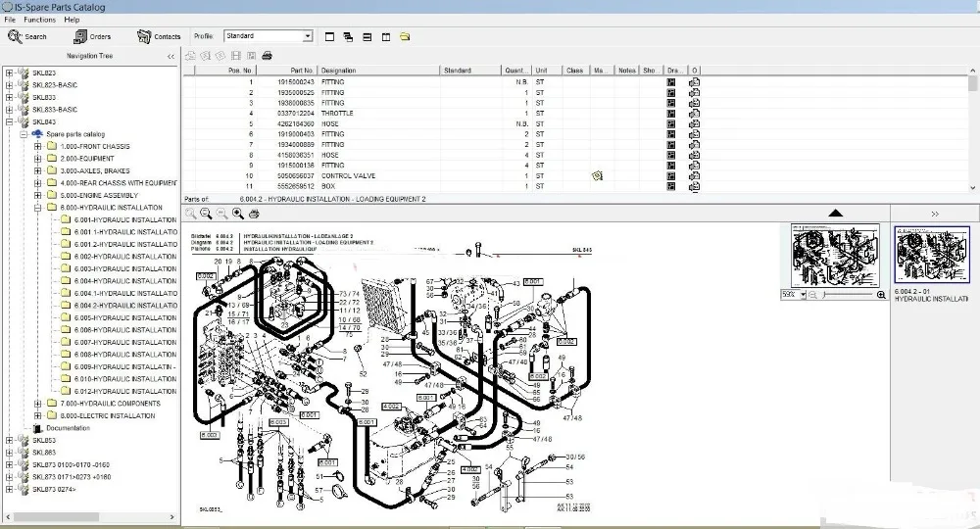Print the parts list
The height and width of the screenshot is (529, 980).
coord(267,56)
